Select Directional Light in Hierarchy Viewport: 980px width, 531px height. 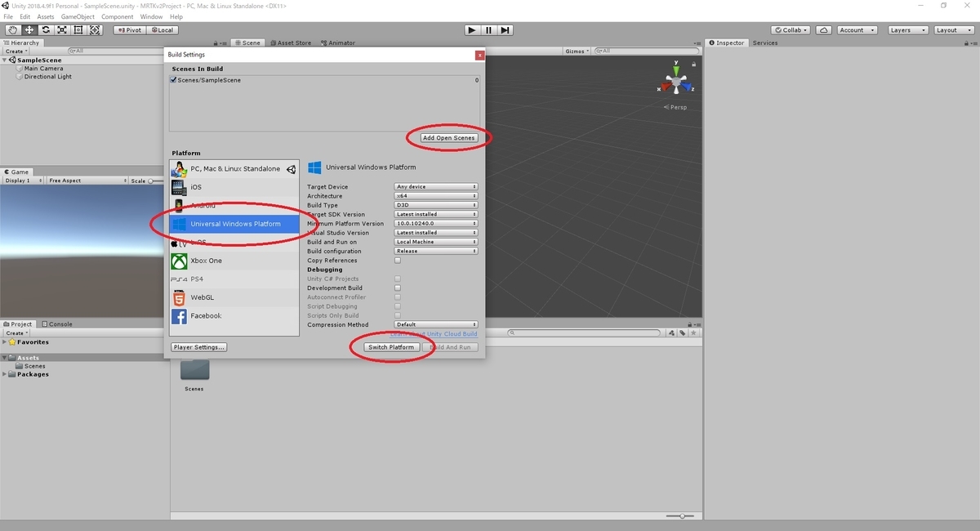[47, 77]
